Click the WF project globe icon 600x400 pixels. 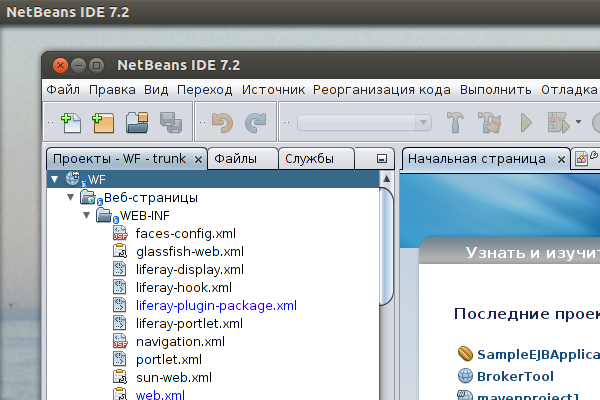[73, 179]
